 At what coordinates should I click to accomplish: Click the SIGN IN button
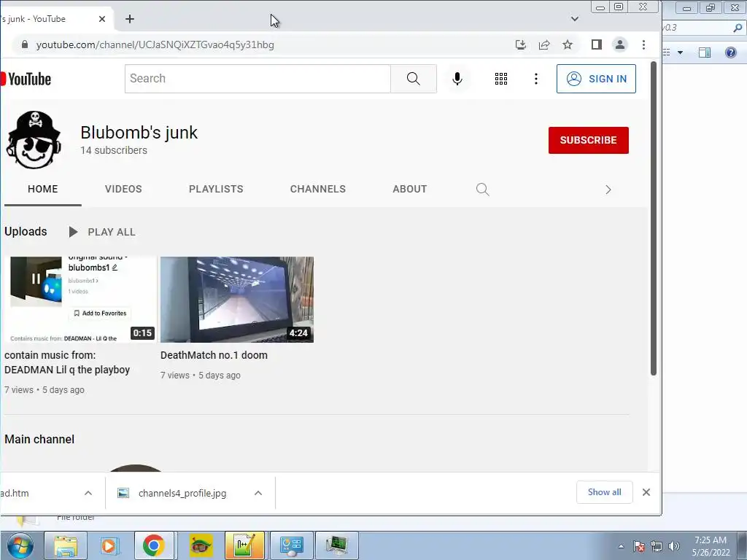[596, 79]
